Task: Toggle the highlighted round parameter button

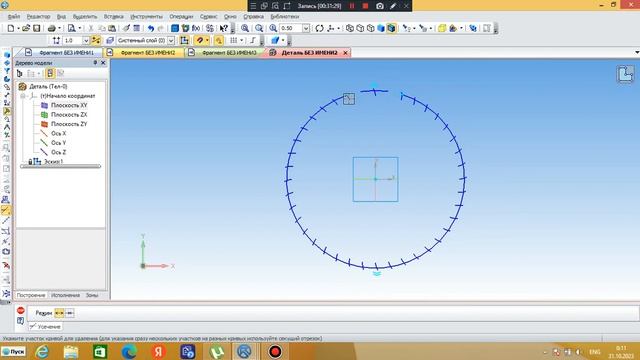Action: pyautogui.click(x=218, y=40)
